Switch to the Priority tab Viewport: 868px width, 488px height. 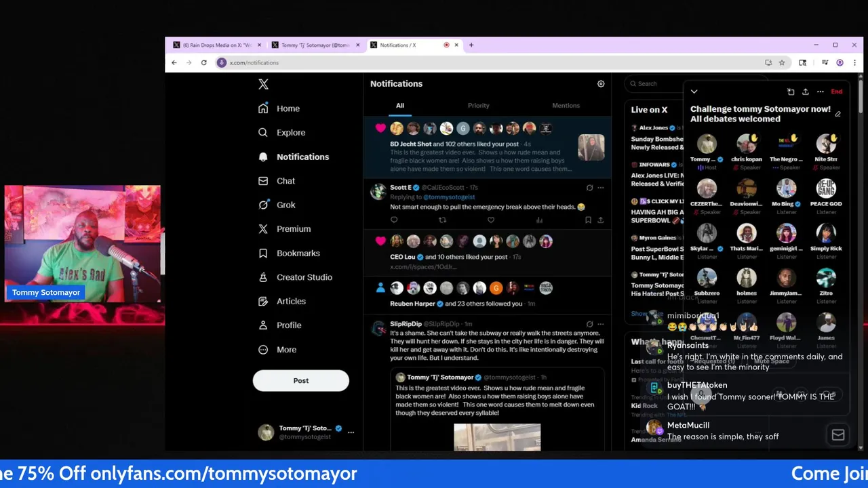478,106
